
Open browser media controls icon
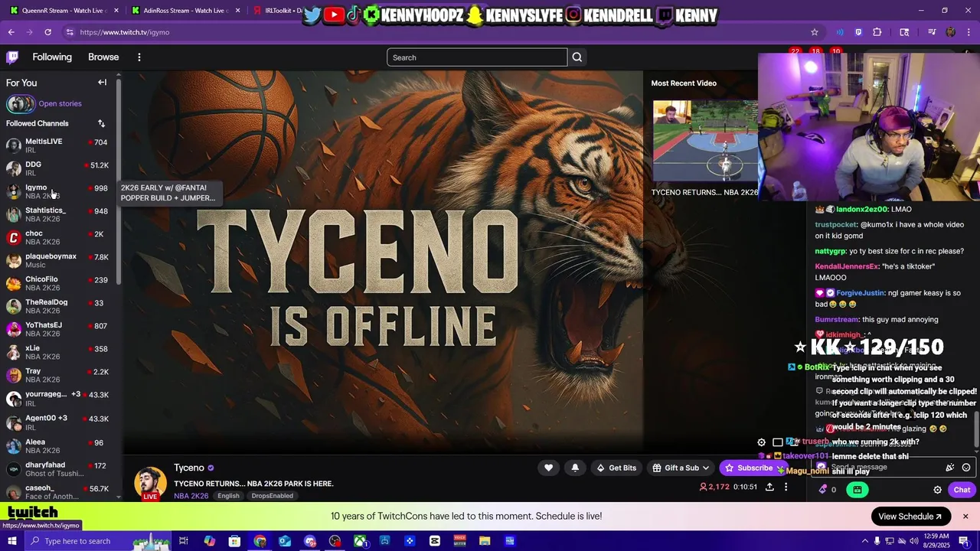[x=932, y=32]
